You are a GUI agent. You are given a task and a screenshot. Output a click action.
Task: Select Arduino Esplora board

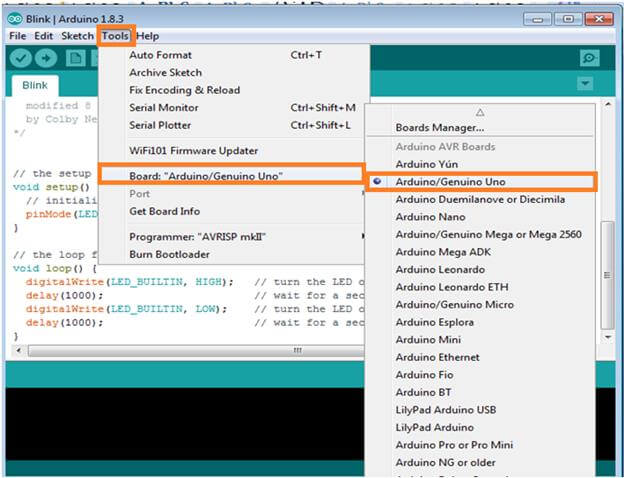[x=481, y=322]
